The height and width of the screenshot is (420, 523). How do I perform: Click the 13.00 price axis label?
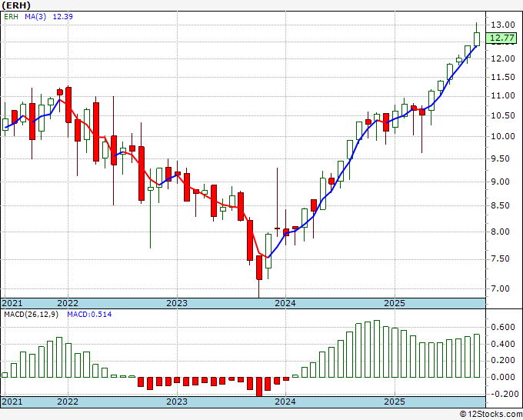(x=503, y=25)
